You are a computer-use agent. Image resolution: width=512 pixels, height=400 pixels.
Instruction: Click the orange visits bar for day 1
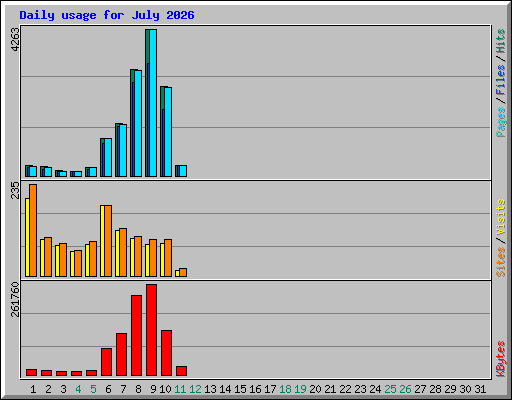tap(33, 231)
